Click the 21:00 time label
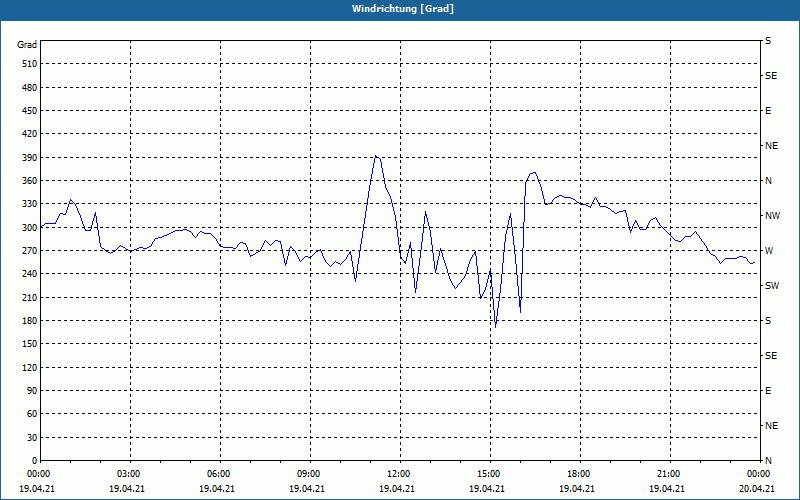The width and height of the screenshot is (800, 500). coord(668,474)
